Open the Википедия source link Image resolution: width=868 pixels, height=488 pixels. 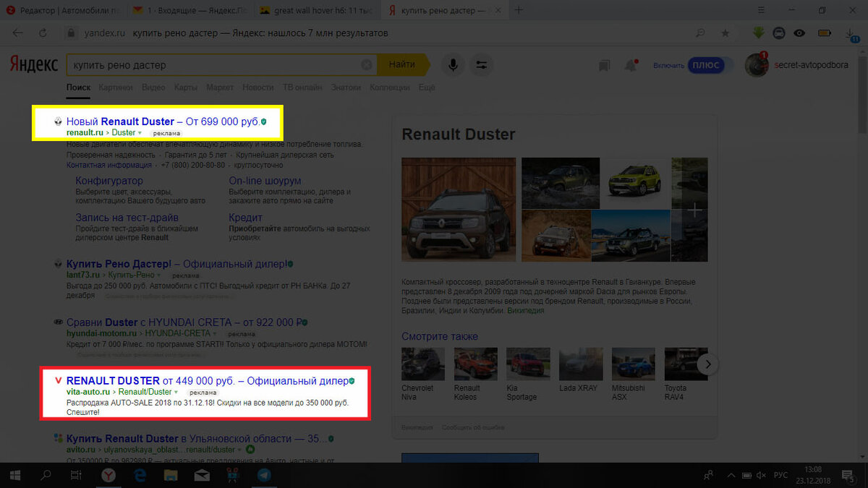click(526, 310)
